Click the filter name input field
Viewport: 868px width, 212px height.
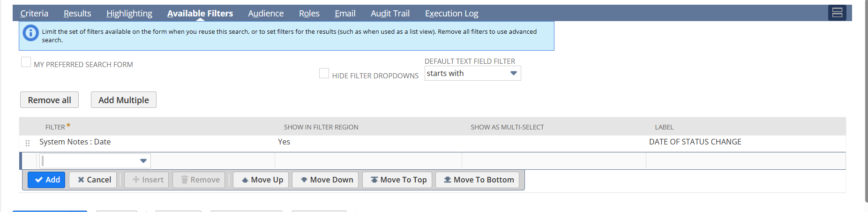point(89,161)
